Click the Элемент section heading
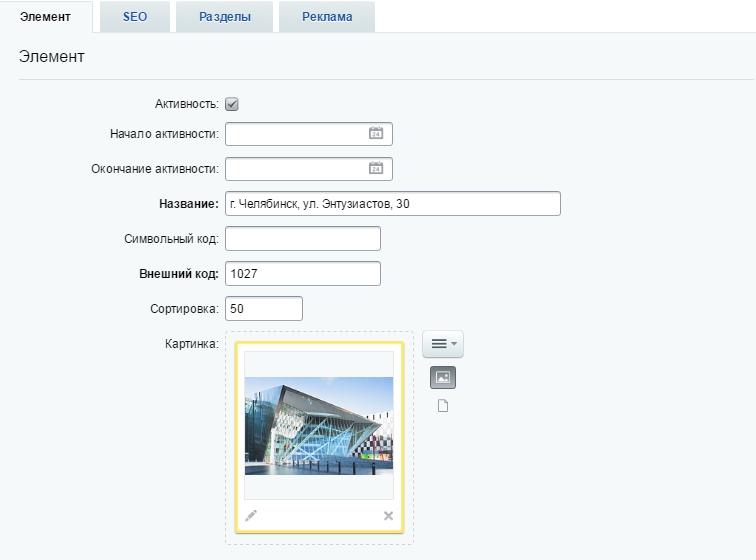The image size is (756, 560). pyautogui.click(x=52, y=56)
